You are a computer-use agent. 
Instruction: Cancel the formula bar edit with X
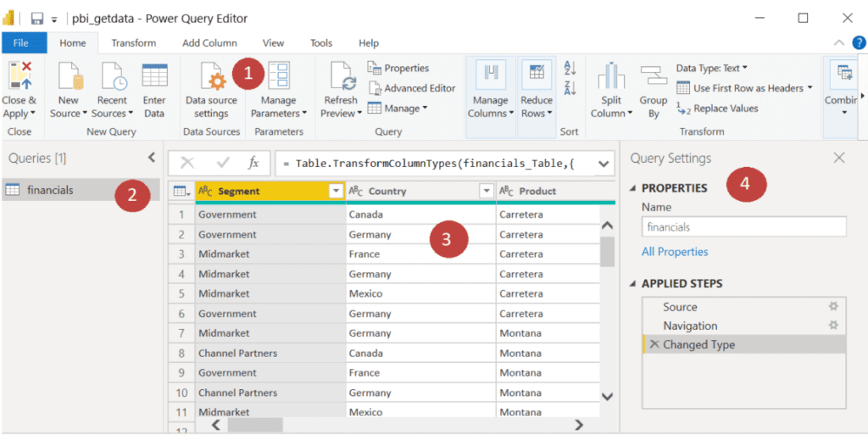187,163
